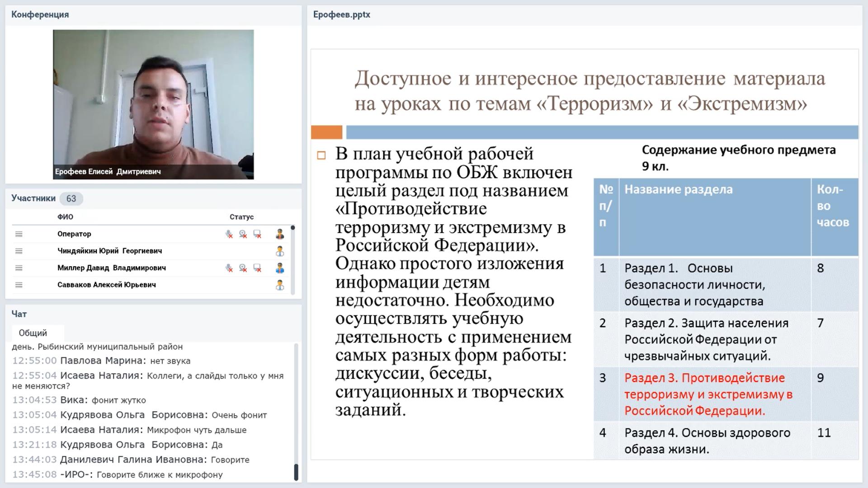The width and height of the screenshot is (868, 488).
Task: Click muted microphone icon of Оператор
Action: pos(229,234)
